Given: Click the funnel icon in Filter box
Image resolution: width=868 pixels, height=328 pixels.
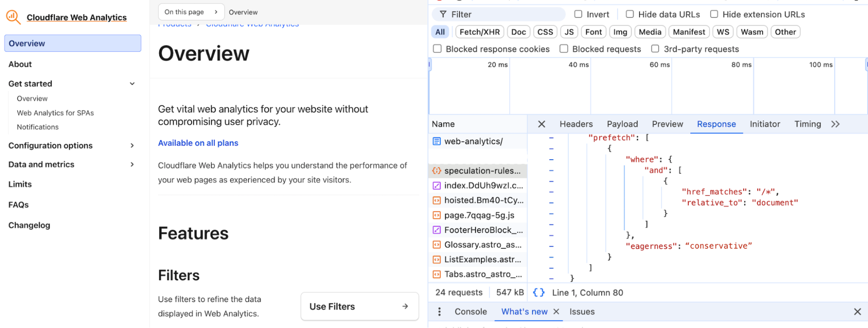Looking at the screenshot, I should point(443,14).
